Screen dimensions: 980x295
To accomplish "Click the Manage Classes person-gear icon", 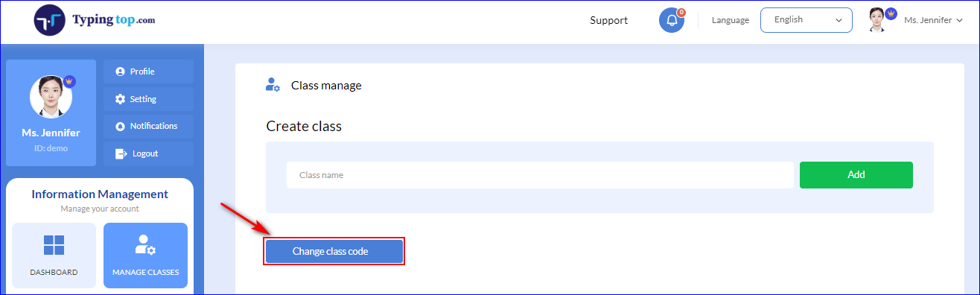I will [145, 245].
